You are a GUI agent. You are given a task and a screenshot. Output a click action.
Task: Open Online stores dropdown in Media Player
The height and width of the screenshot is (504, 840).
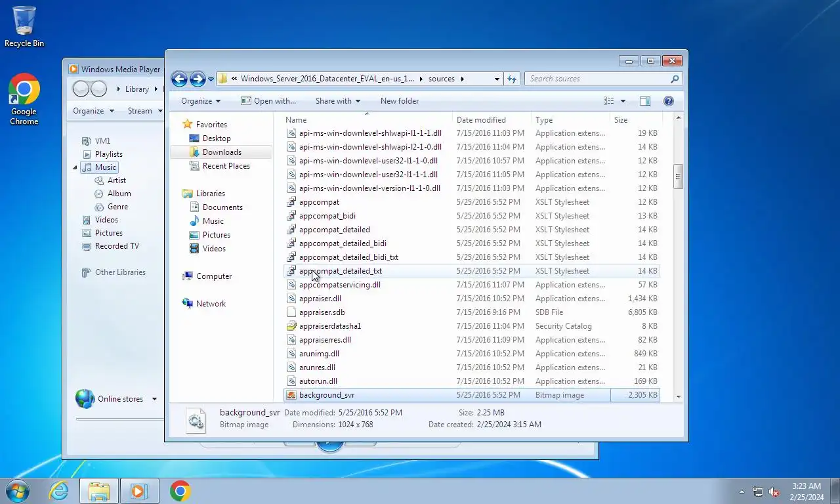[154, 399]
